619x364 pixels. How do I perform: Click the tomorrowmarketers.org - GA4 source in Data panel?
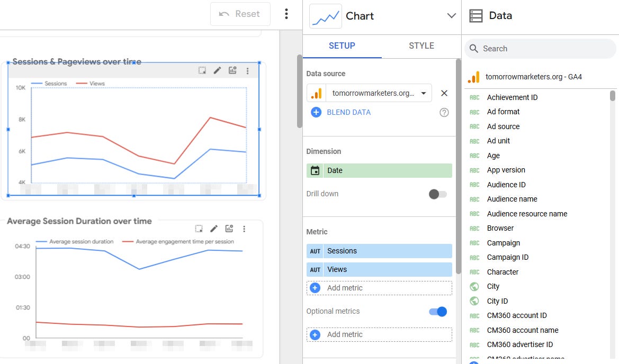[533, 77]
